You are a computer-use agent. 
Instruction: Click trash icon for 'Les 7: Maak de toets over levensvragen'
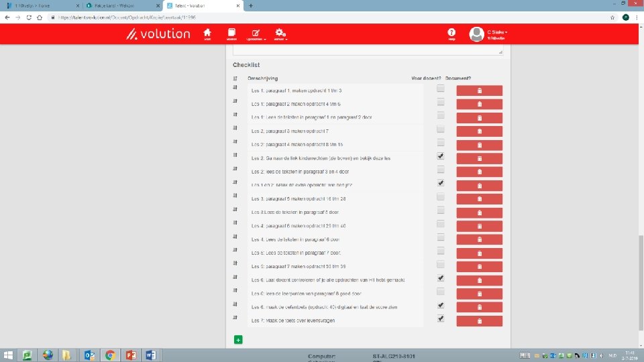(479, 321)
